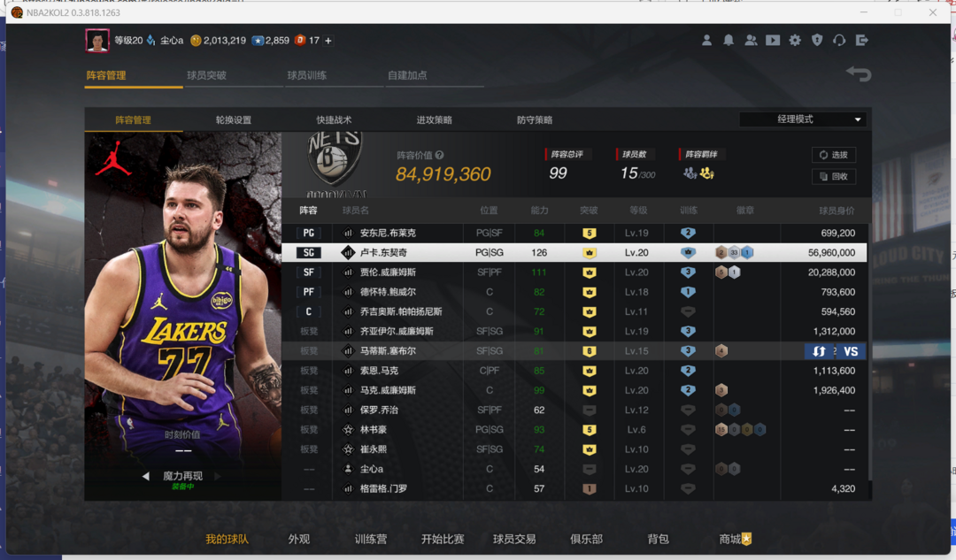Open the 经理模式 dropdown
This screenshot has width=956, height=560.
(x=803, y=119)
